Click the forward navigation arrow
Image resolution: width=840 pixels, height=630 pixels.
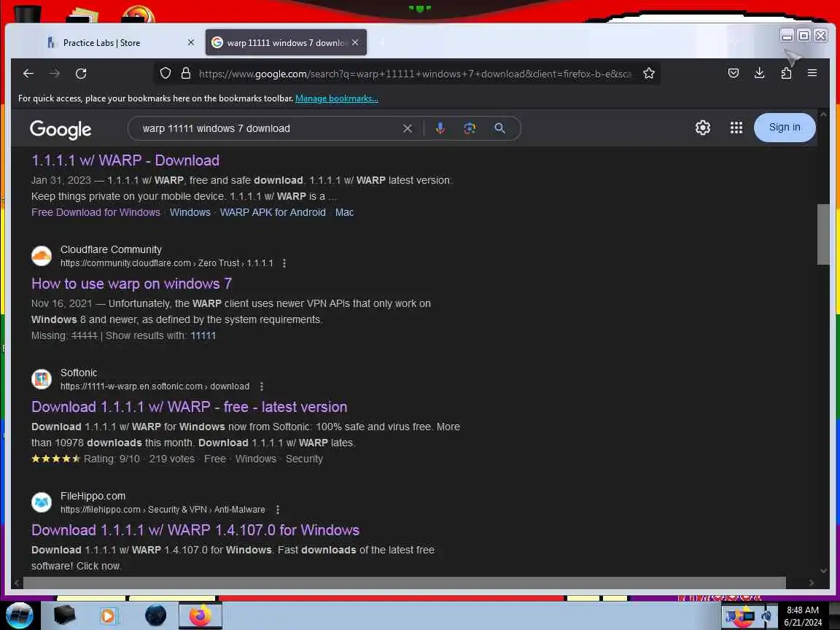coord(55,74)
